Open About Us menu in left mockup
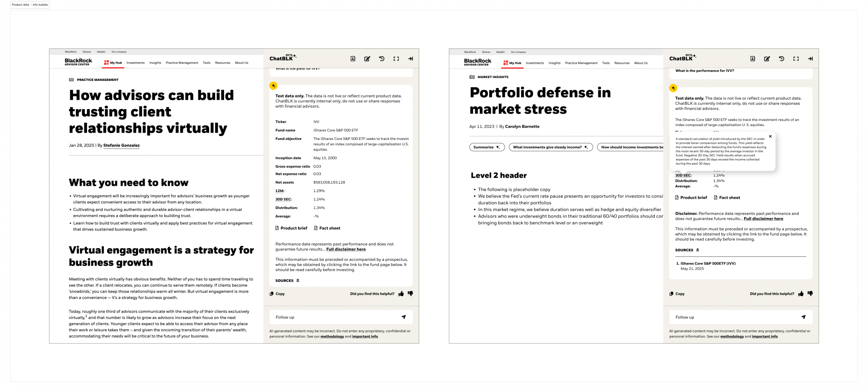Screen dimensions: 868x392 pos(241,63)
